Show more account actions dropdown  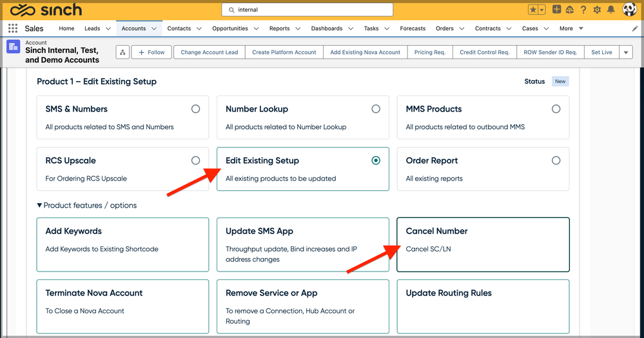(x=626, y=52)
